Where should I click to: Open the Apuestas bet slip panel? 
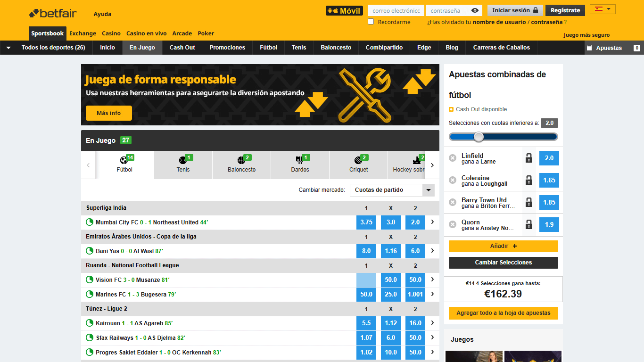[x=614, y=48]
